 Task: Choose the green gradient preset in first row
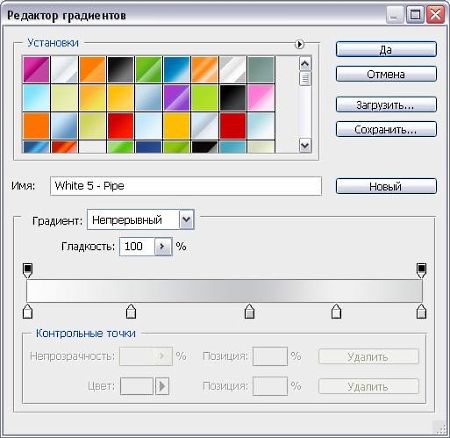click(x=148, y=69)
